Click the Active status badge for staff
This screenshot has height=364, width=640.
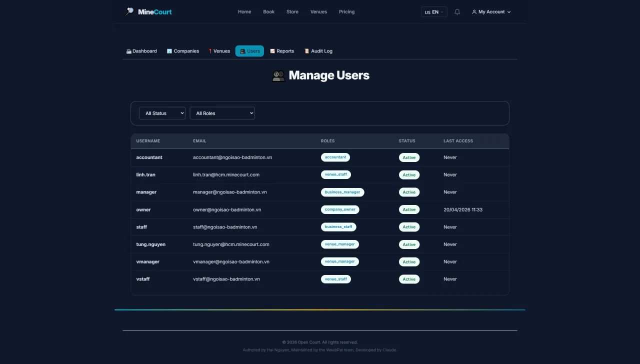(x=409, y=227)
